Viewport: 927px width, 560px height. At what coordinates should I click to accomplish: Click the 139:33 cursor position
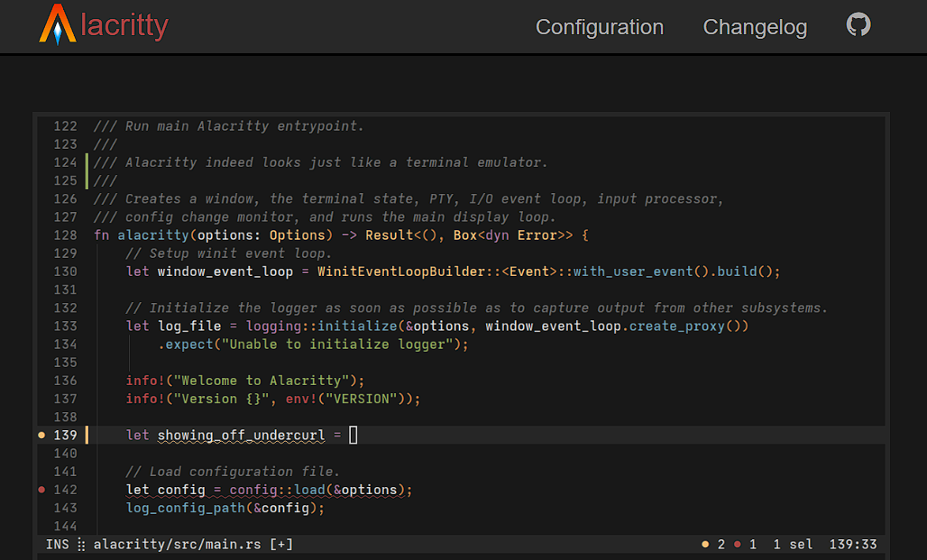pos(853,545)
